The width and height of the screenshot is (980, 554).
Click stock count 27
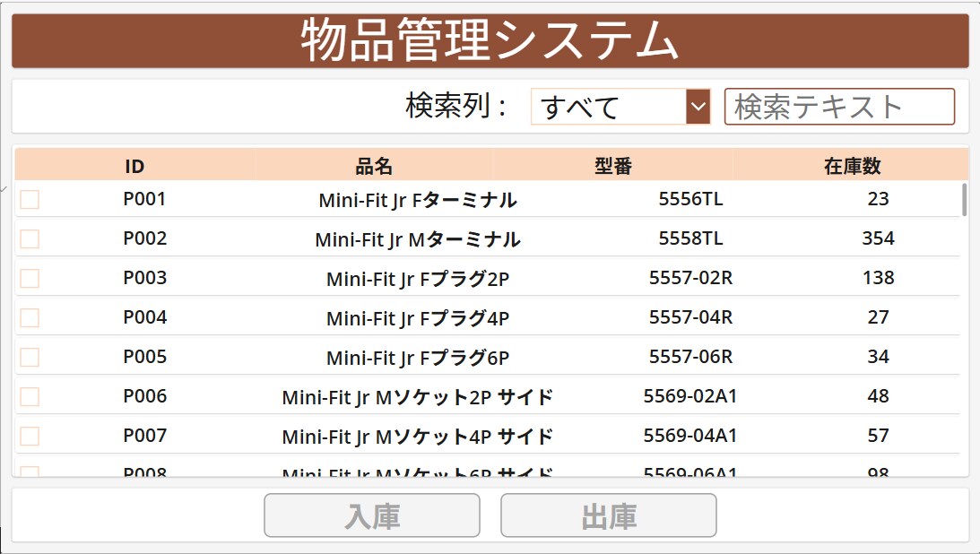878,316
